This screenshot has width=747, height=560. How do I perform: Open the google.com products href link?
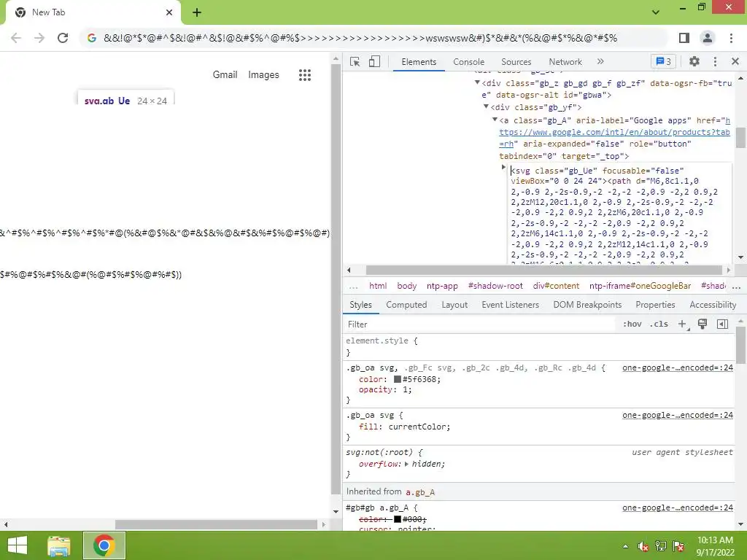pyautogui.click(x=614, y=133)
